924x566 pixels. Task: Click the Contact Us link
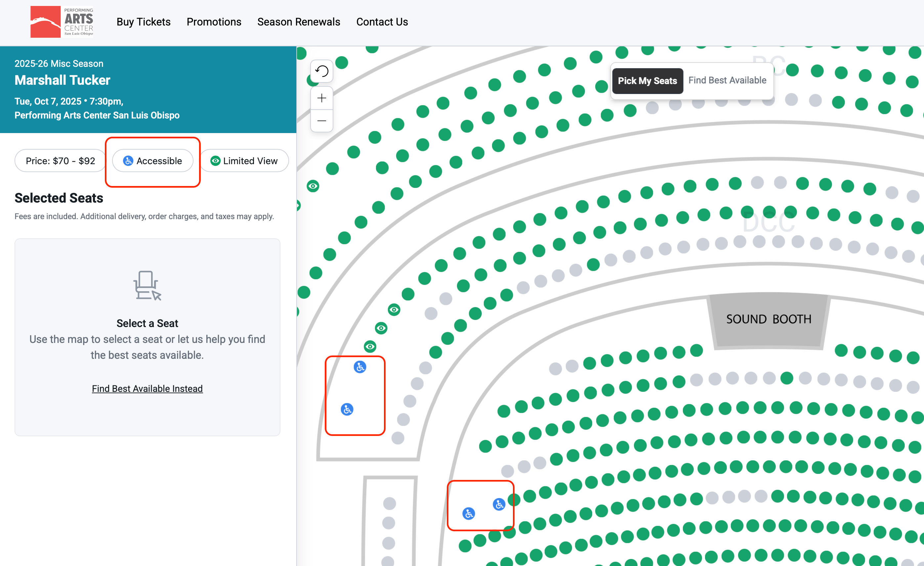coord(382,22)
